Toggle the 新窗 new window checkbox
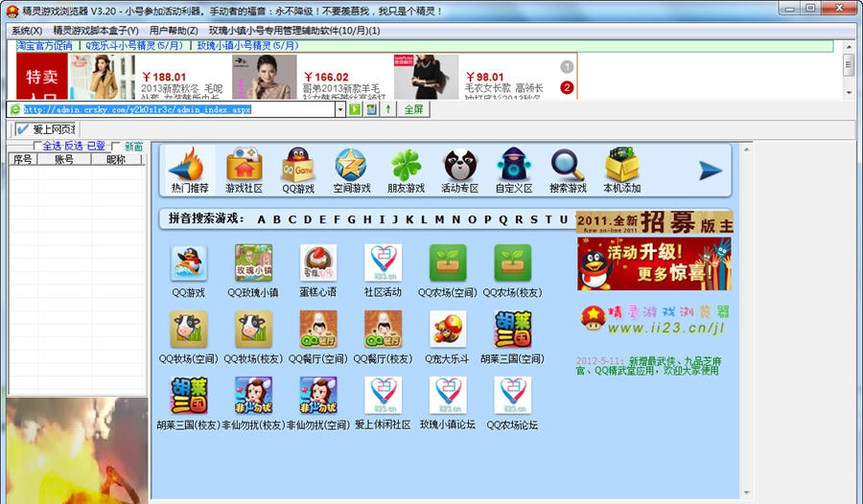Screen dimensions: 863x504 coord(115,146)
